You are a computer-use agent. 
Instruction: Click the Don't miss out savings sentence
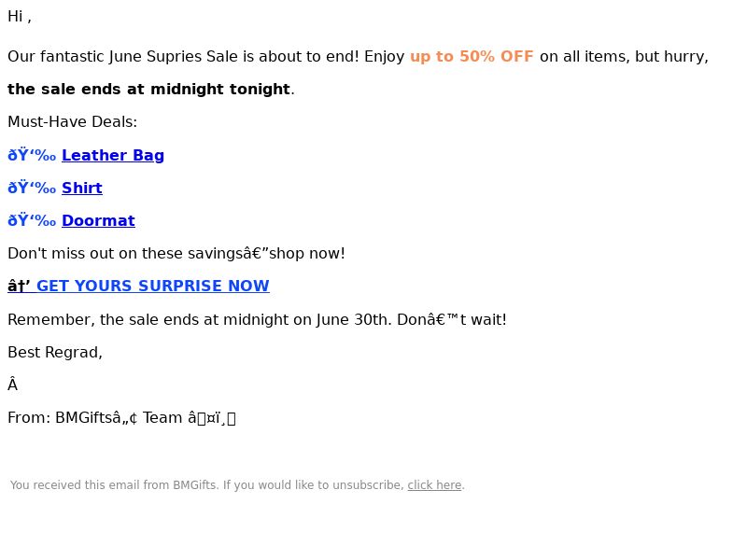pyautogui.click(x=176, y=254)
